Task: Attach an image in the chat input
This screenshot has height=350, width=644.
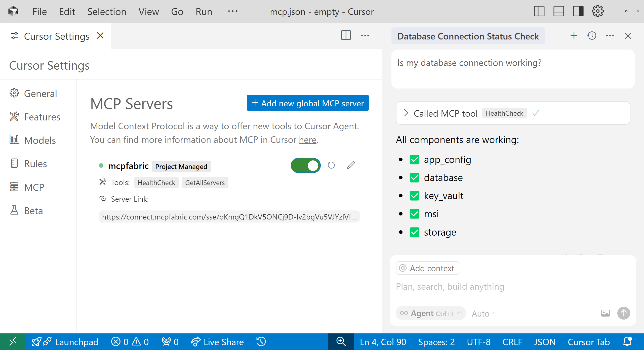Action: 605,313
